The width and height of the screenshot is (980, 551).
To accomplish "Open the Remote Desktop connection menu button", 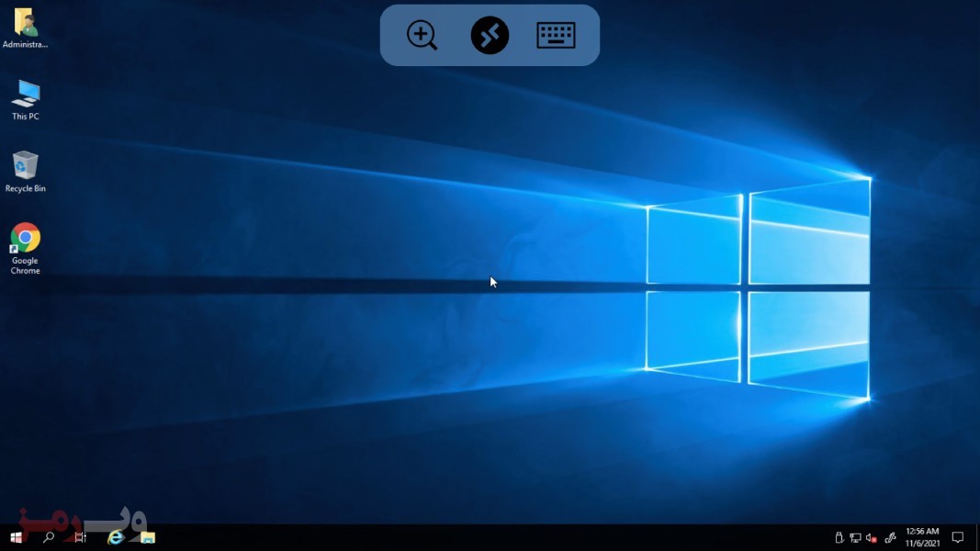I will (490, 35).
